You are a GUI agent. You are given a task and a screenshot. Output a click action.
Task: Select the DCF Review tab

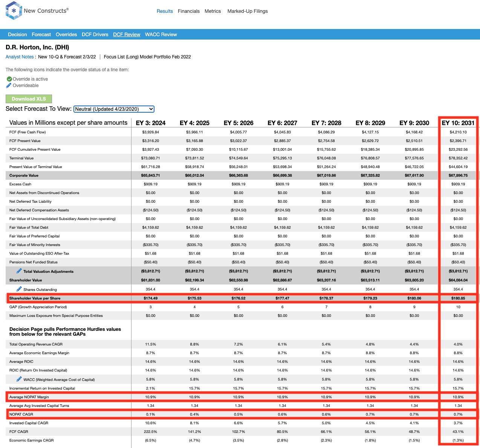point(127,35)
